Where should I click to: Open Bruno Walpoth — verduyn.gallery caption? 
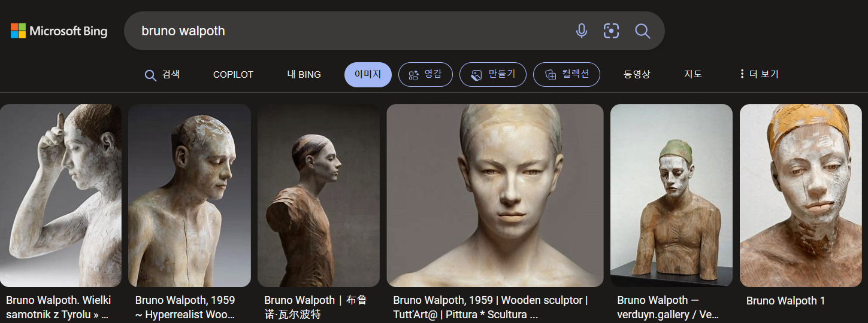coord(668,307)
